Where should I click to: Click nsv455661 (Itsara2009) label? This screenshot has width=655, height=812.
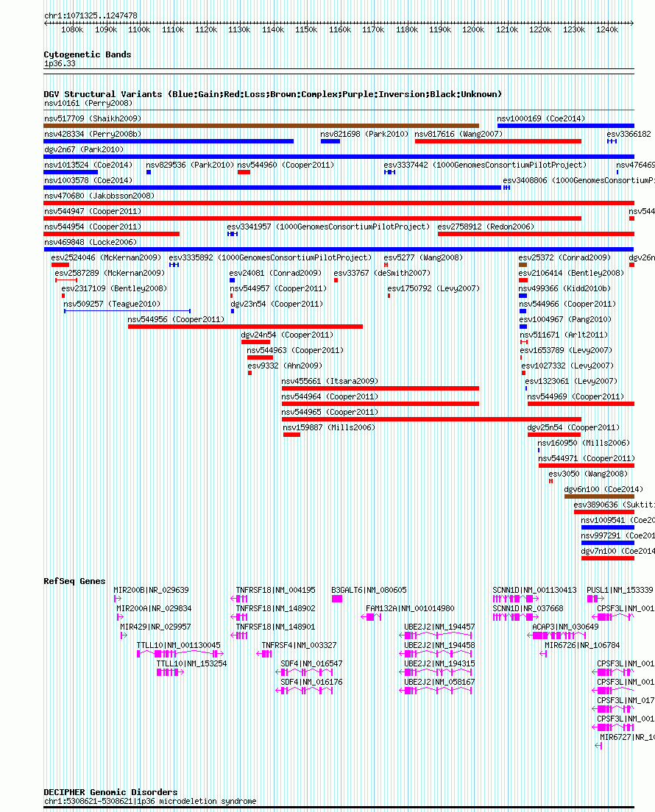(x=330, y=382)
